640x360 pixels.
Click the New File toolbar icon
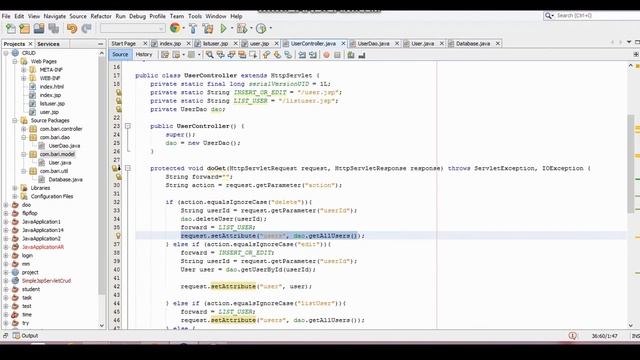tap(11, 28)
